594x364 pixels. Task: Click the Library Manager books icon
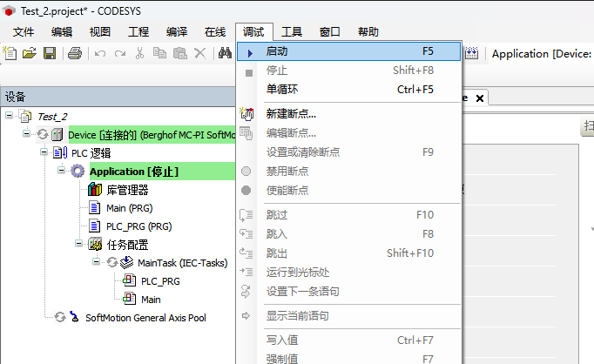[95, 190]
